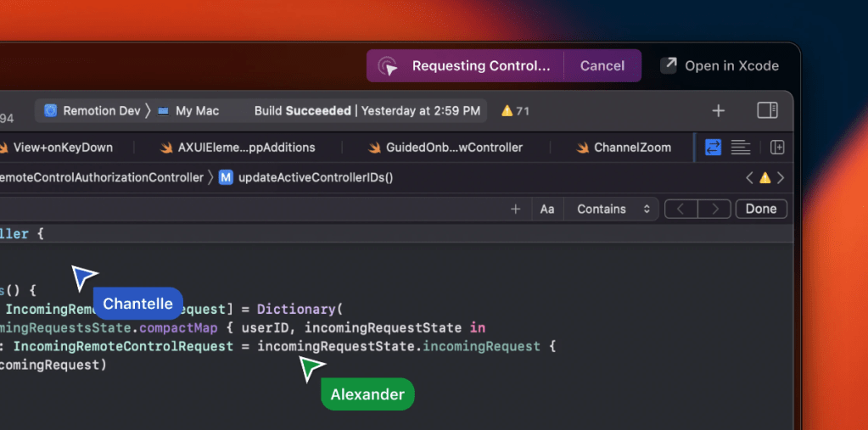Go to previous search result arrow

[x=681, y=209]
